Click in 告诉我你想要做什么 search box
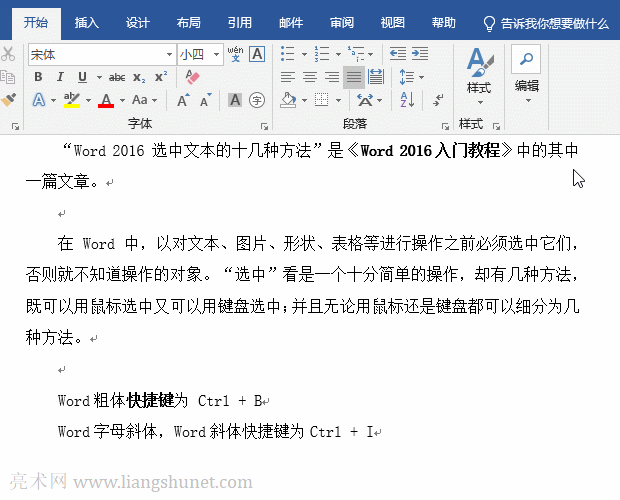This screenshot has height=500, width=620. pyautogui.click(x=555, y=24)
